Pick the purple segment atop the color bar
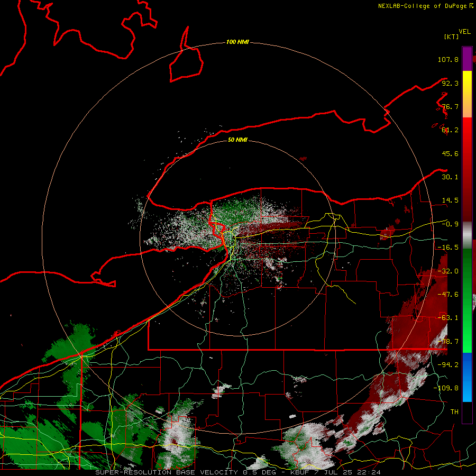 pos(467,59)
